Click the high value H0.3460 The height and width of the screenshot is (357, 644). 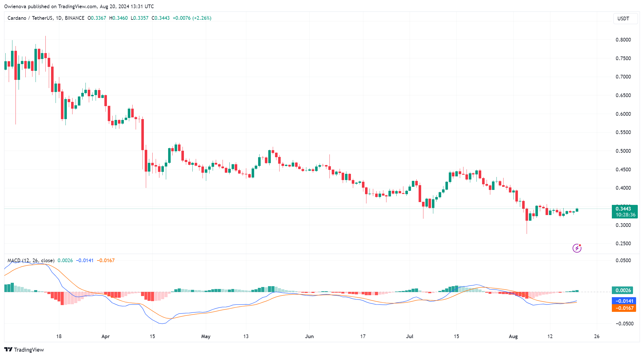pyautogui.click(x=118, y=18)
